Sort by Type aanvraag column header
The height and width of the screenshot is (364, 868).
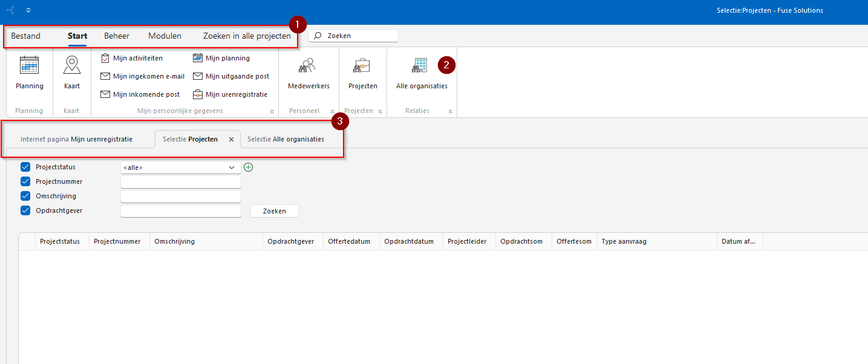(x=657, y=241)
